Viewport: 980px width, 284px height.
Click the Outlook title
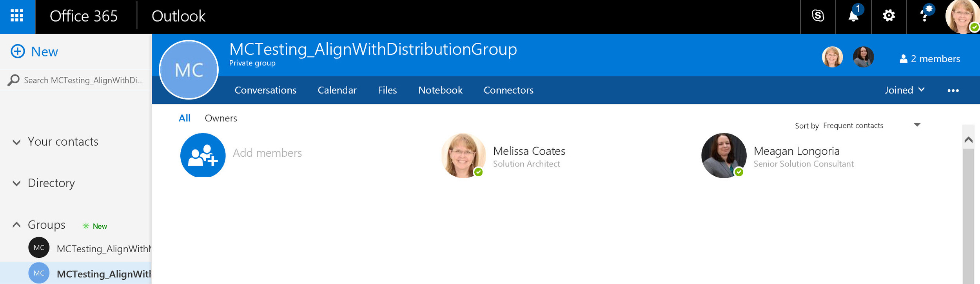[x=178, y=16]
